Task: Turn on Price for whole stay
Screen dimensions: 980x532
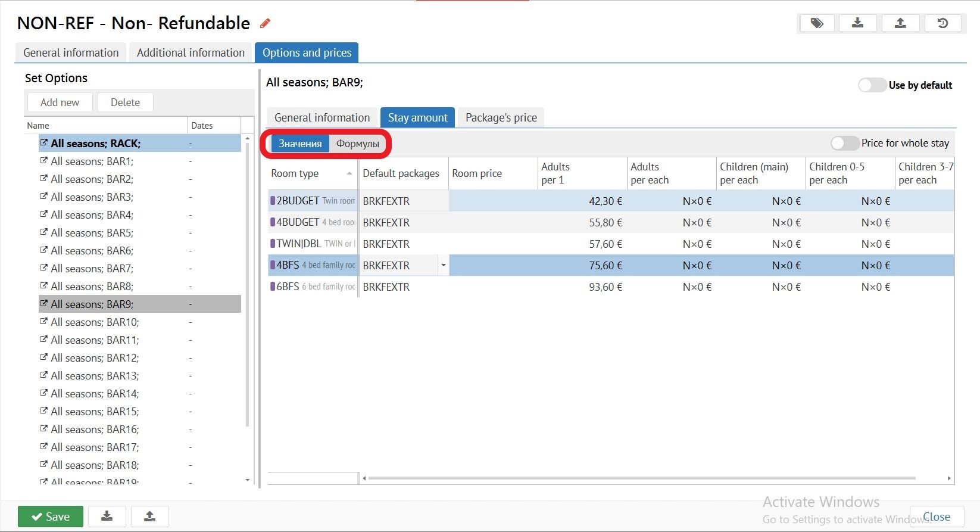Action: [x=844, y=143]
